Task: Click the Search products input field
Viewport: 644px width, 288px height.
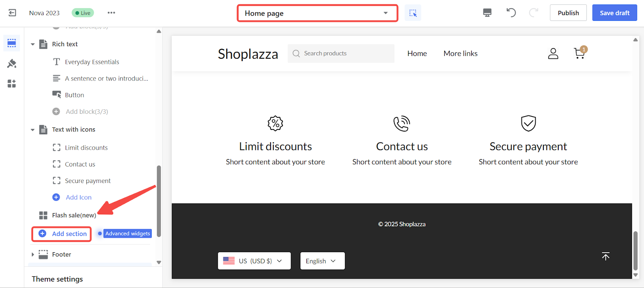Action: (341, 53)
